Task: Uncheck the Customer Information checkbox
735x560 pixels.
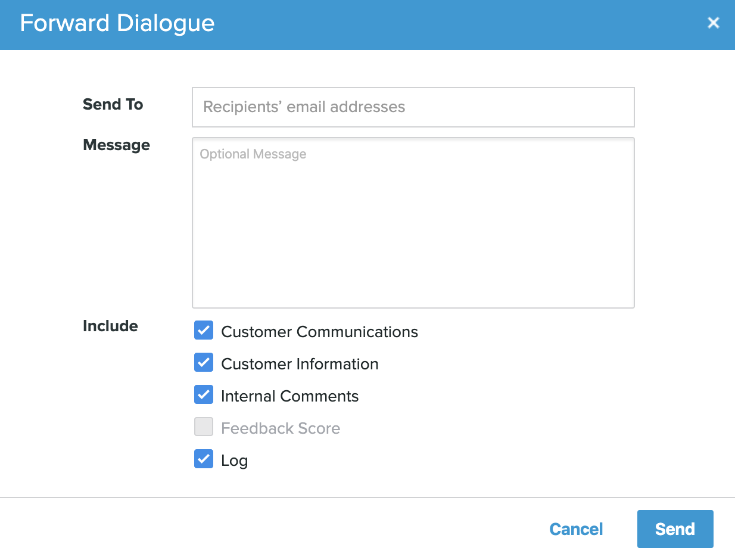Action: click(204, 363)
